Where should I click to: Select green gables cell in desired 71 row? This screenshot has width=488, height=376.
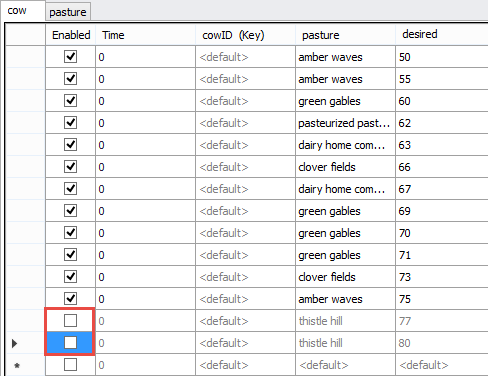click(x=345, y=255)
